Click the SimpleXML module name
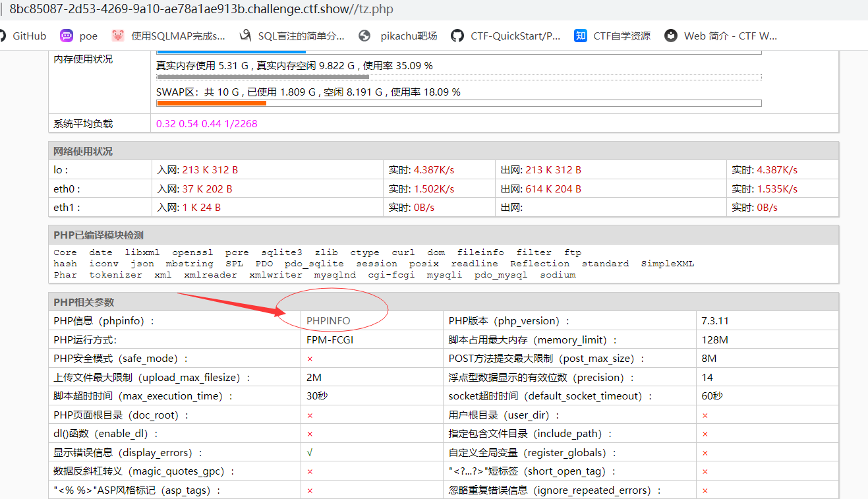This screenshot has width=868, height=499. pyautogui.click(x=667, y=264)
